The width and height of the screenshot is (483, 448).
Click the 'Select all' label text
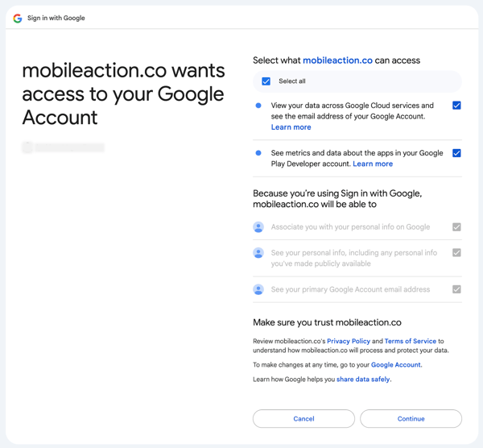click(292, 81)
